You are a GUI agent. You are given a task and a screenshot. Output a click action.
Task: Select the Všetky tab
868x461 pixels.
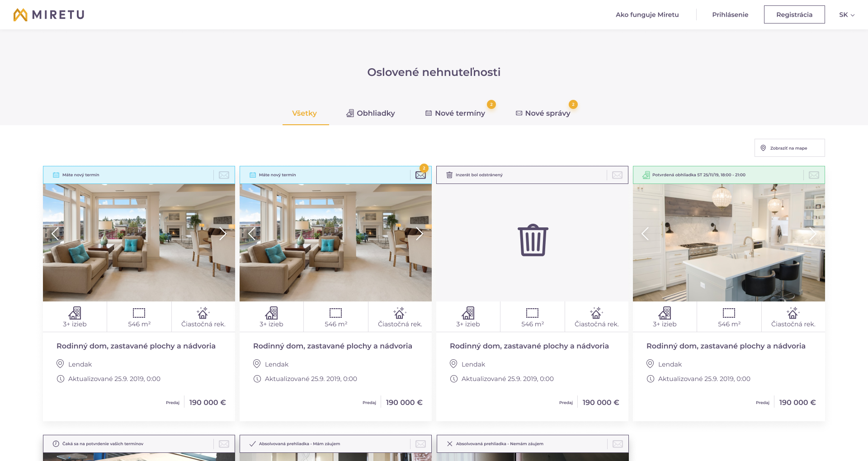click(304, 113)
